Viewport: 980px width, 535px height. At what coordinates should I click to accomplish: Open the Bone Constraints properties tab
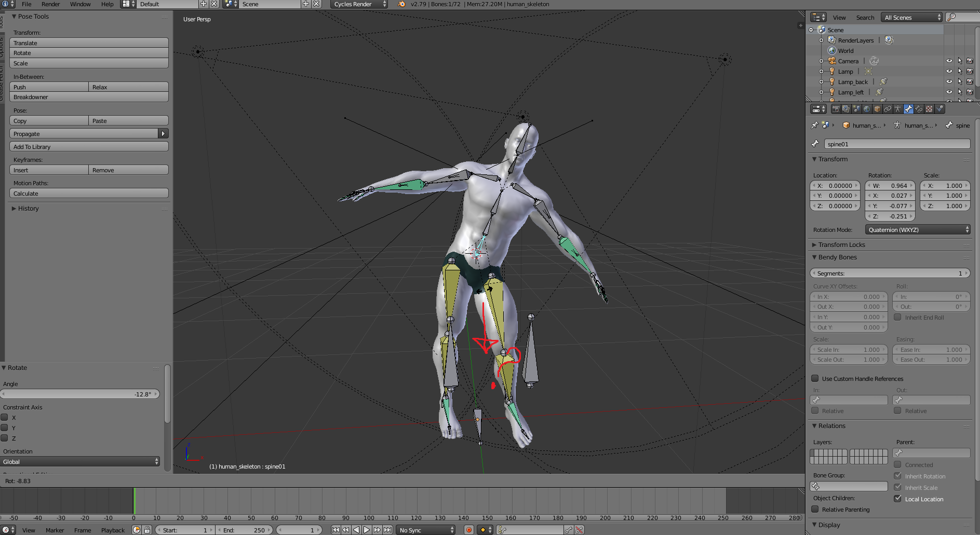pyautogui.click(x=919, y=109)
